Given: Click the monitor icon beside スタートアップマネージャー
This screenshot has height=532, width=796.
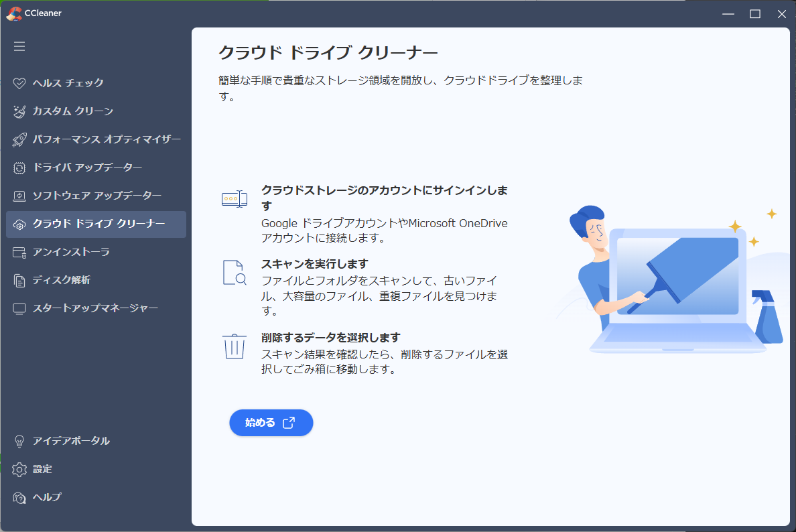Looking at the screenshot, I should click(19, 309).
